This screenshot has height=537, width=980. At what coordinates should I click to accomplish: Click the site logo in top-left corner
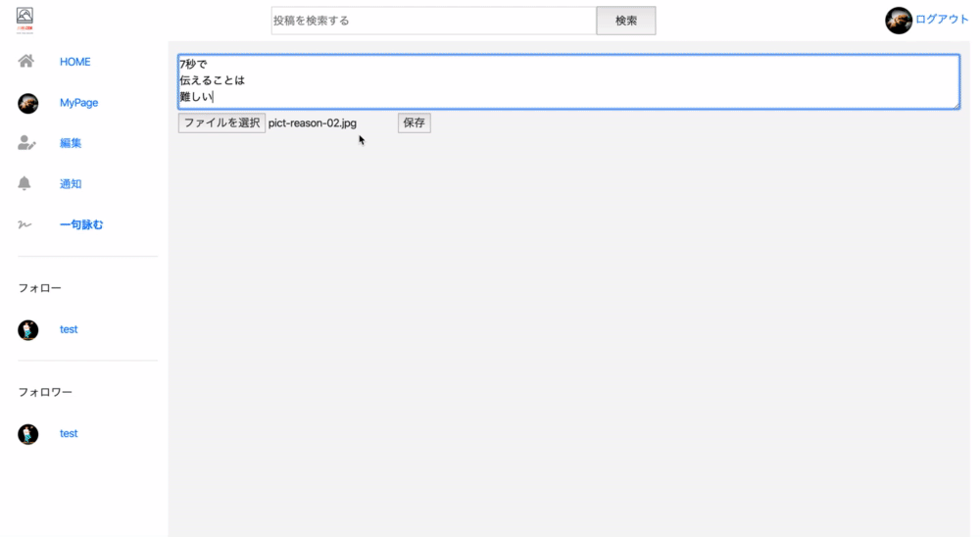(x=25, y=20)
